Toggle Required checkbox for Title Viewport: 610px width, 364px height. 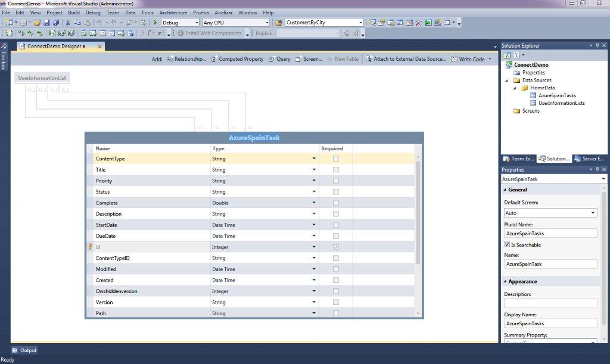click(x=336, y=170)
